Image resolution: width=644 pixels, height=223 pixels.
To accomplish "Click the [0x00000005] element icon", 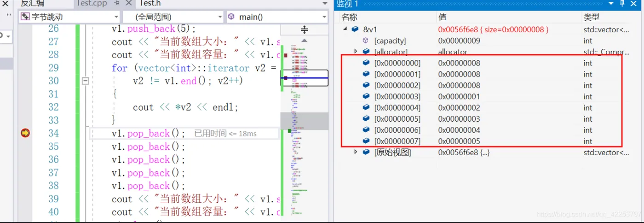I will (x=366, y=119).
